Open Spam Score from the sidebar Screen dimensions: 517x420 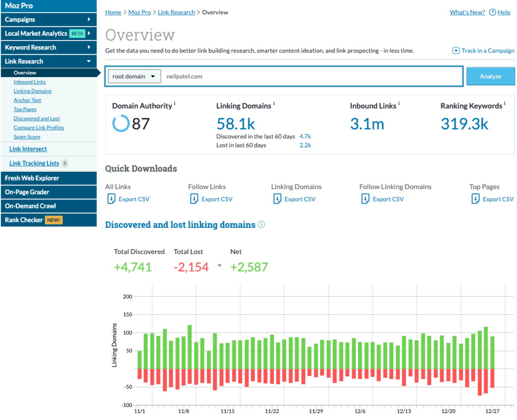(27, 137)
